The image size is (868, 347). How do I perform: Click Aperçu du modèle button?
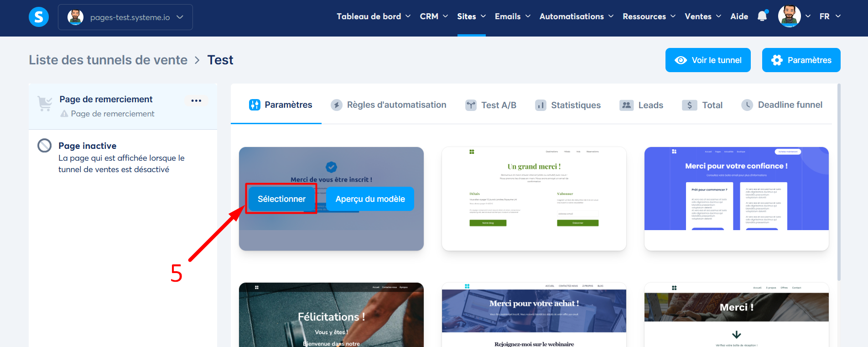click(x=370, y=199)
